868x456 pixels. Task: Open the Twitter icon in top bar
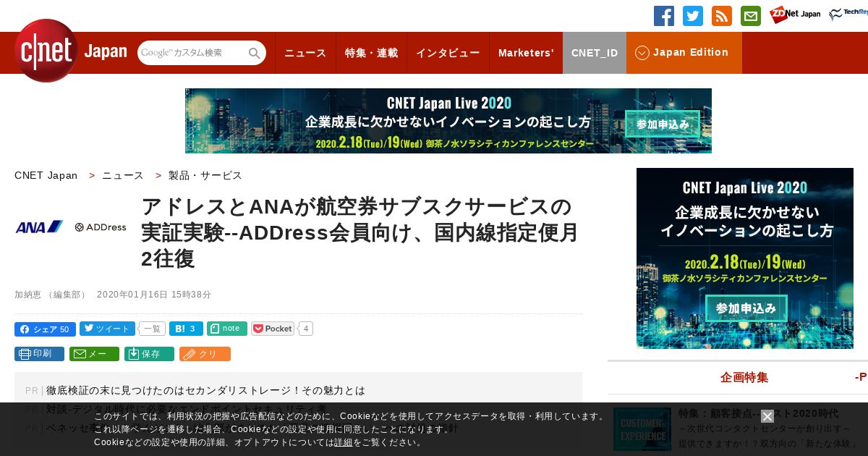(693, 16)
